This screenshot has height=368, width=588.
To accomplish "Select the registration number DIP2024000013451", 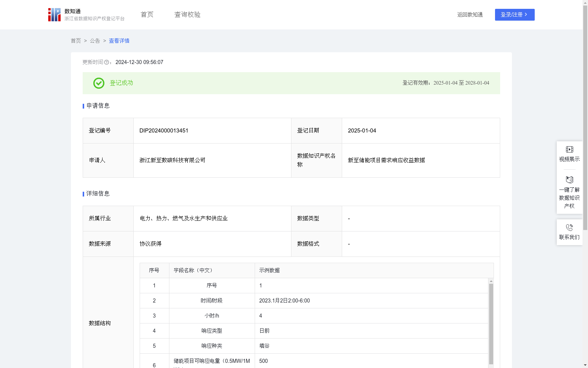I will point(164,130).
